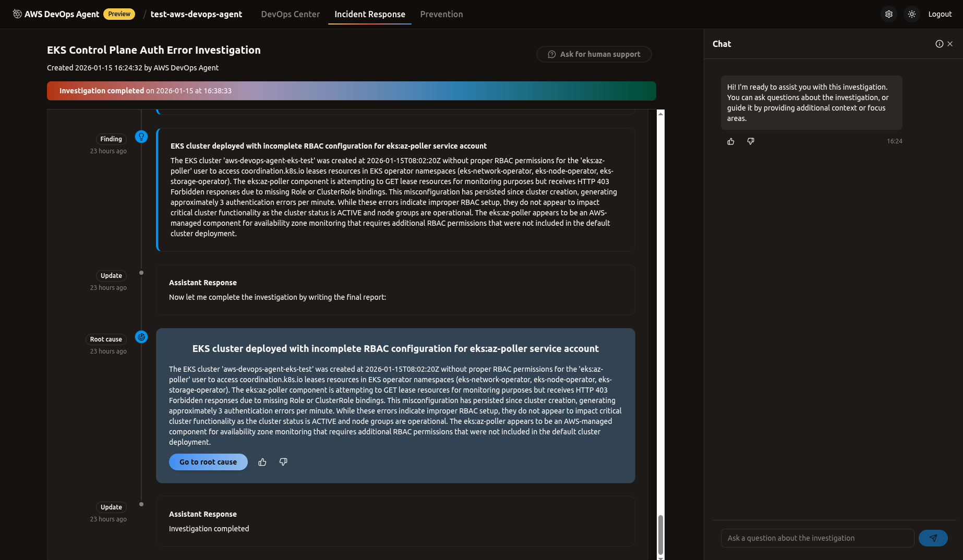Click the 16:24 chat timestamp
Screen dimensions: 963x560
coord(895,141)
